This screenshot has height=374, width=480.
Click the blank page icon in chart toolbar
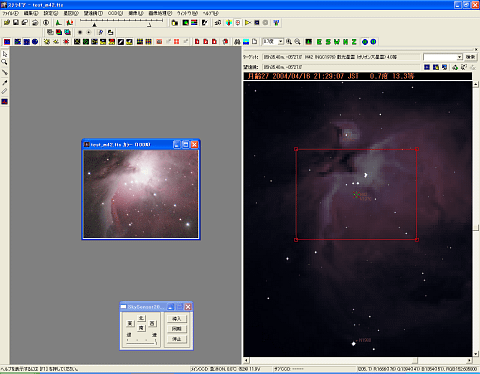point(255,42)
